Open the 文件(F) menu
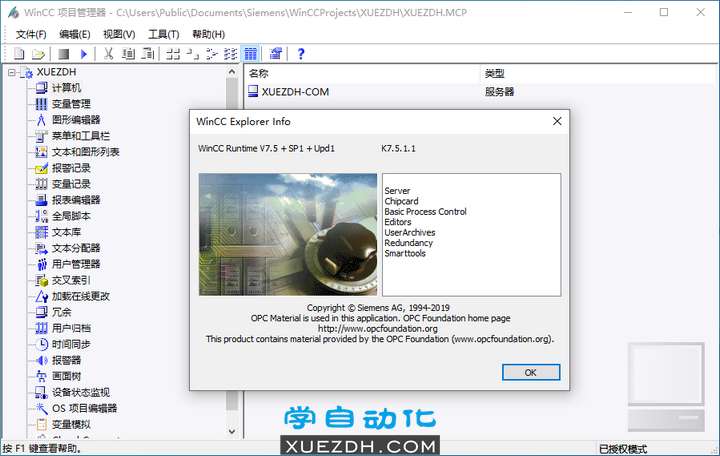Viewport: 720px width, 456px height. click(31, 34)
